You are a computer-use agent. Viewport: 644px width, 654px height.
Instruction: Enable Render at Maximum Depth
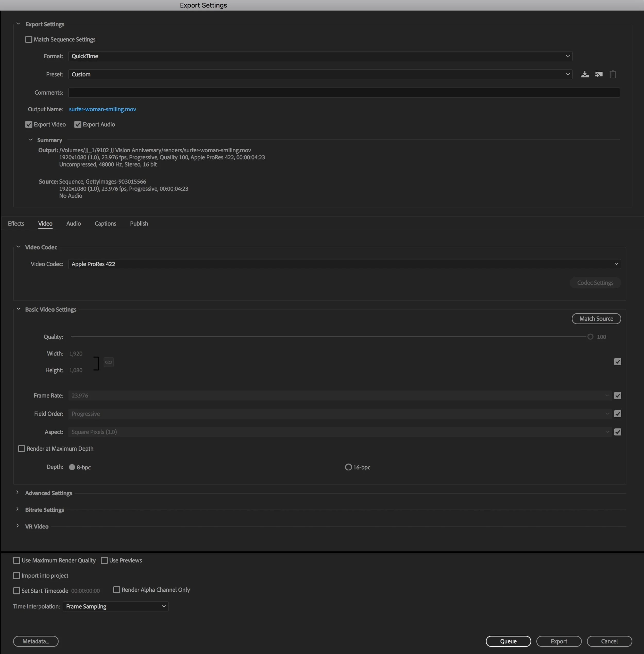[22, 449]
